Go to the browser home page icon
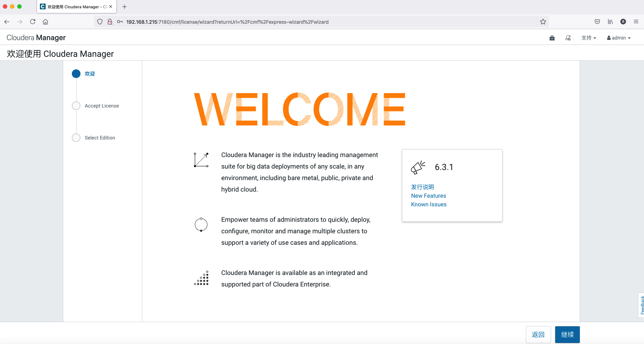 pyautogui.click(x=46, y=22)
